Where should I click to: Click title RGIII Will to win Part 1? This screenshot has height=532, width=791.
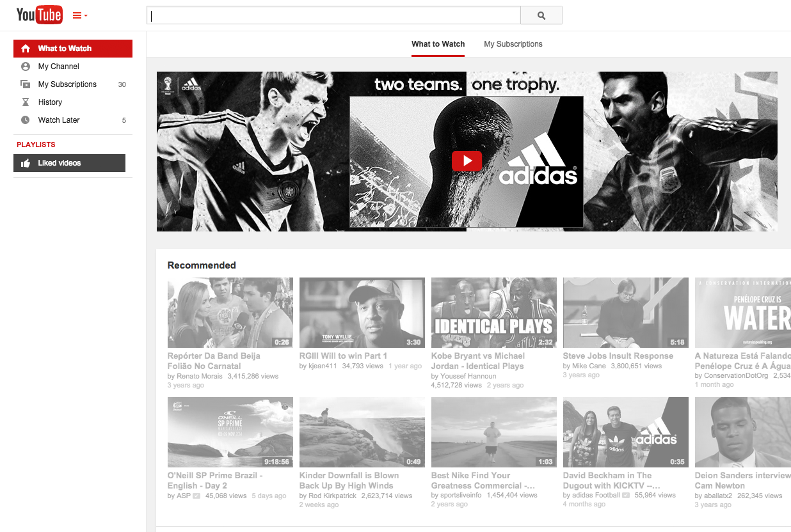coord(343,356)
